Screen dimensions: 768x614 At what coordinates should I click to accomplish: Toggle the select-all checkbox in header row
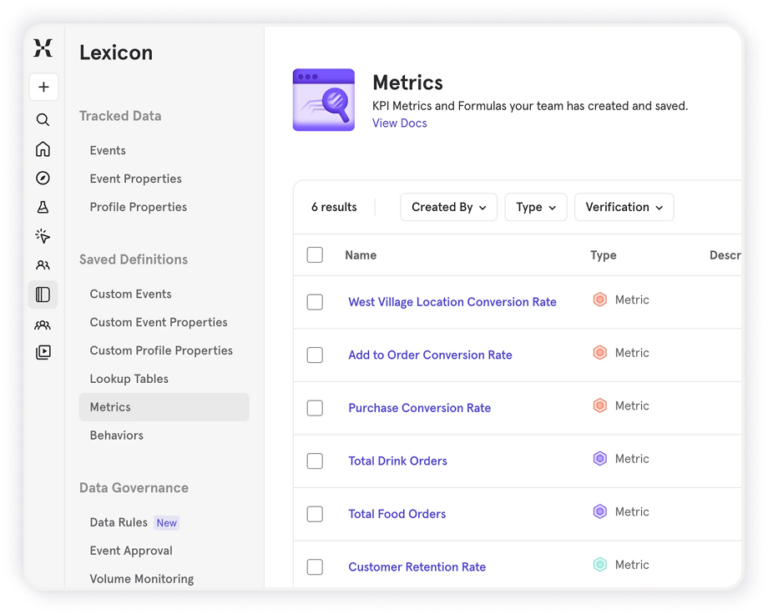[x=315, y=255]
